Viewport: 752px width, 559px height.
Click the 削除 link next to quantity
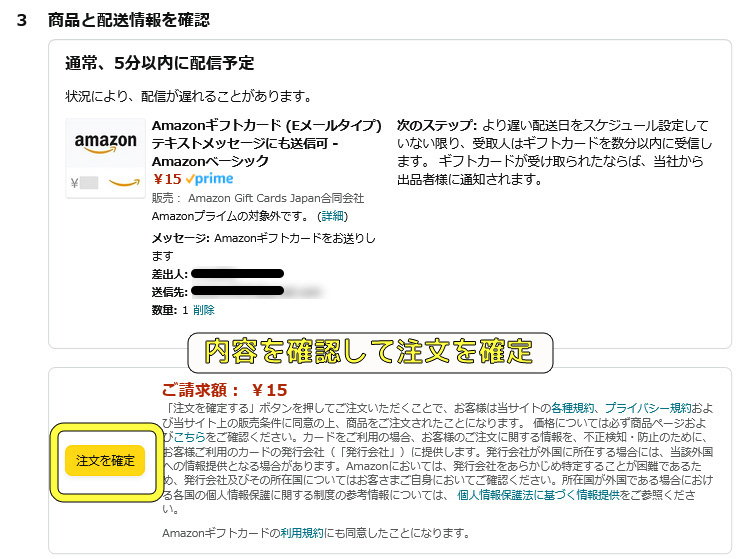(x=204, y=310)
